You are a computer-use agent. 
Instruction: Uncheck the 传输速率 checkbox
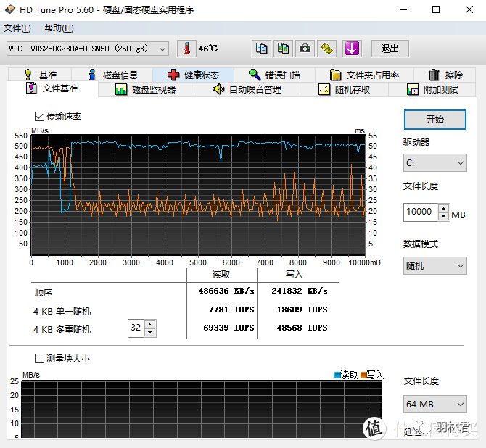39,117
